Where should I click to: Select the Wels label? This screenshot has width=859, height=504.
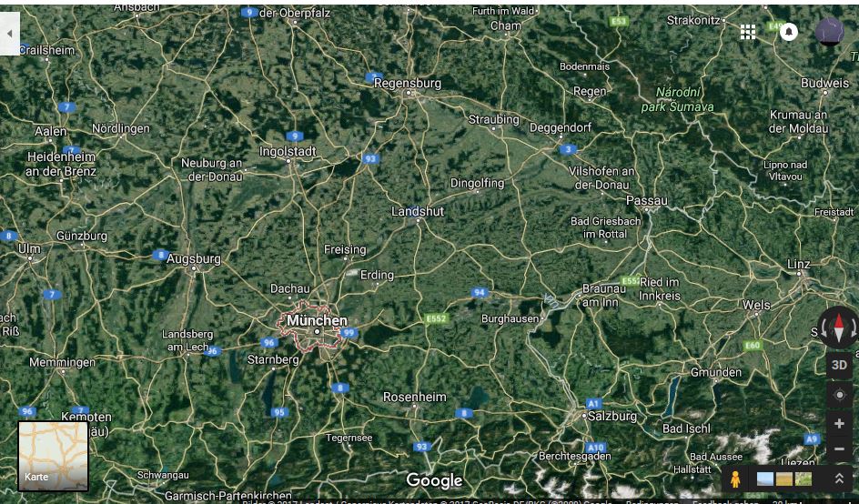coord(756,305)
